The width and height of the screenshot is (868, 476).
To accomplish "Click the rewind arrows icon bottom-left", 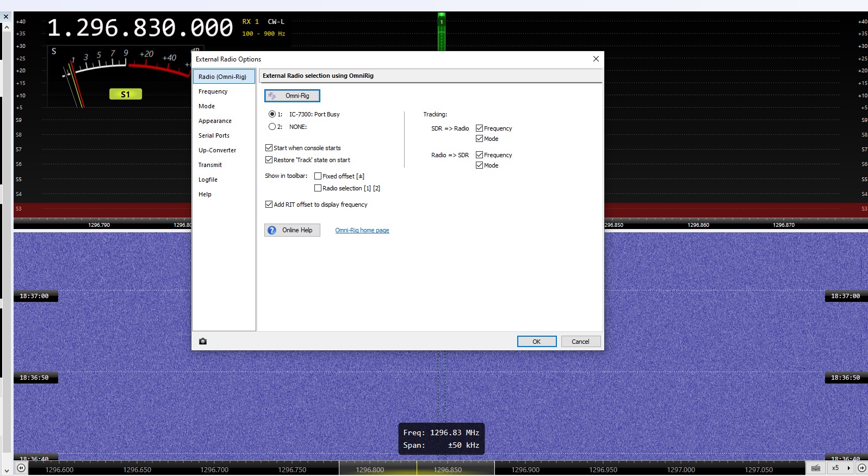I will (x=21, y=468).
